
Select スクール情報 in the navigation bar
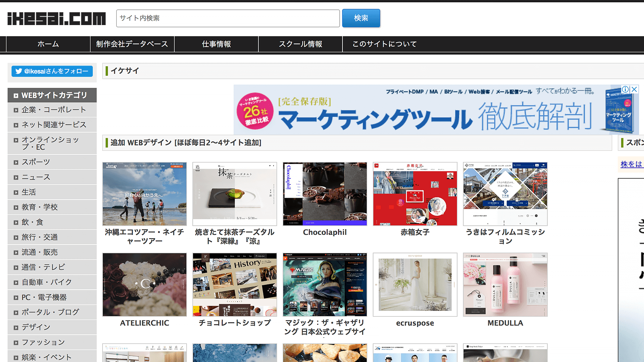[300, 44]
